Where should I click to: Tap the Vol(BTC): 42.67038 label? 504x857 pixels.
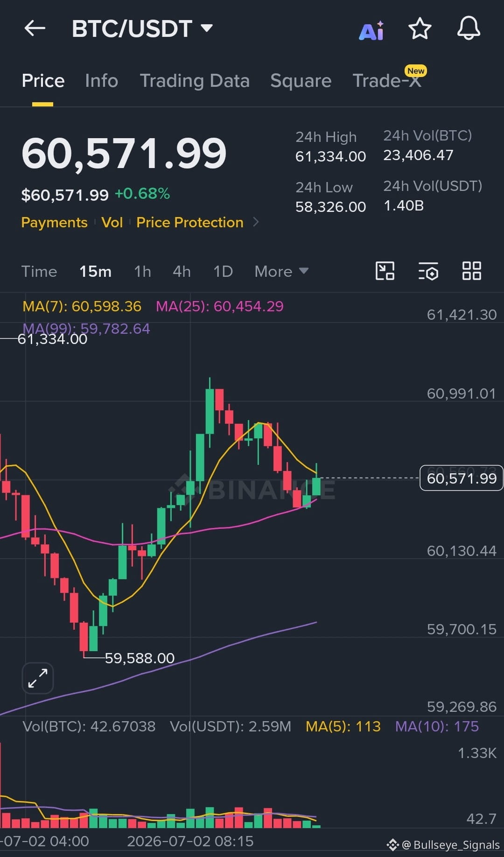pos(89,726)
